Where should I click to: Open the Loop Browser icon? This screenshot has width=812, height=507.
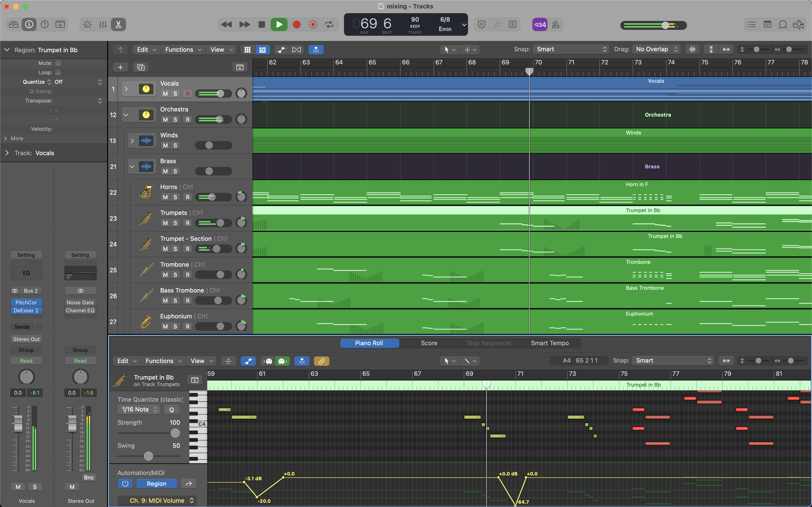point(783,24)
